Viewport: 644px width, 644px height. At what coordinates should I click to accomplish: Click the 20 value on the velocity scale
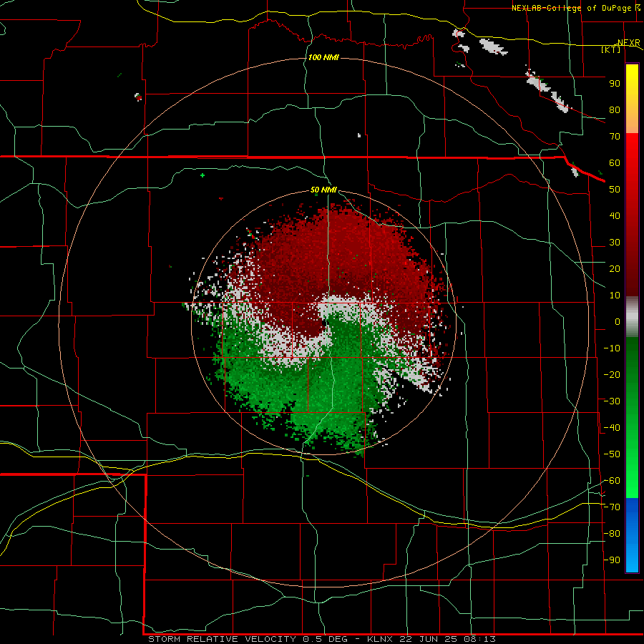coord(615,269)
